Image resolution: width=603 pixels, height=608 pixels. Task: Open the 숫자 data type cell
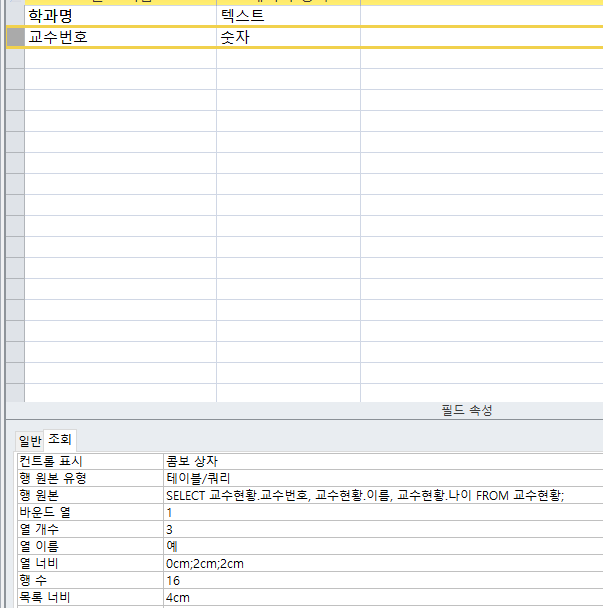coord(288,37)
